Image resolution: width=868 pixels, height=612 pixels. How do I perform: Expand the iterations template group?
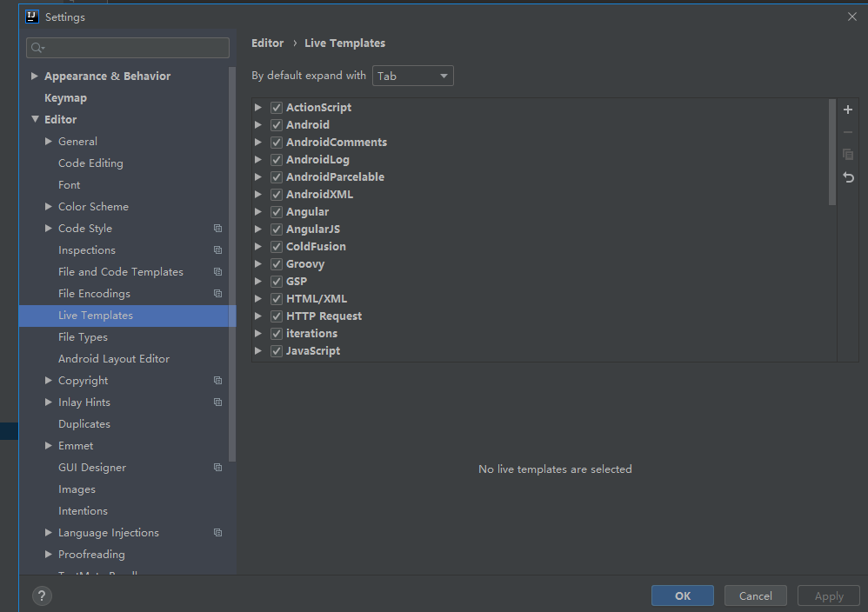coord(258,334)
